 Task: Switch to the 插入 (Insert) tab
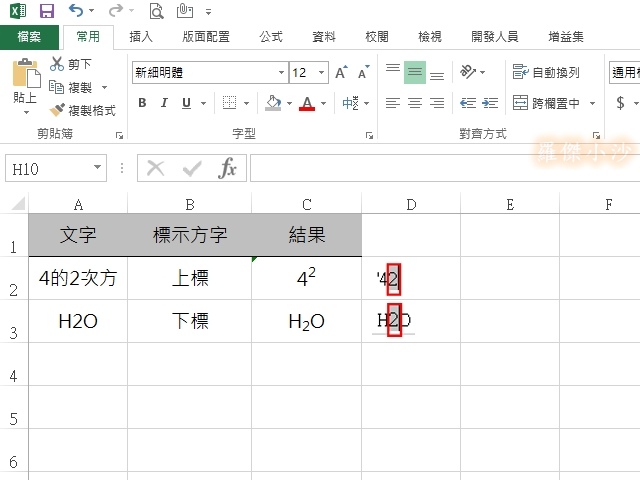click(x=141, y=37)
